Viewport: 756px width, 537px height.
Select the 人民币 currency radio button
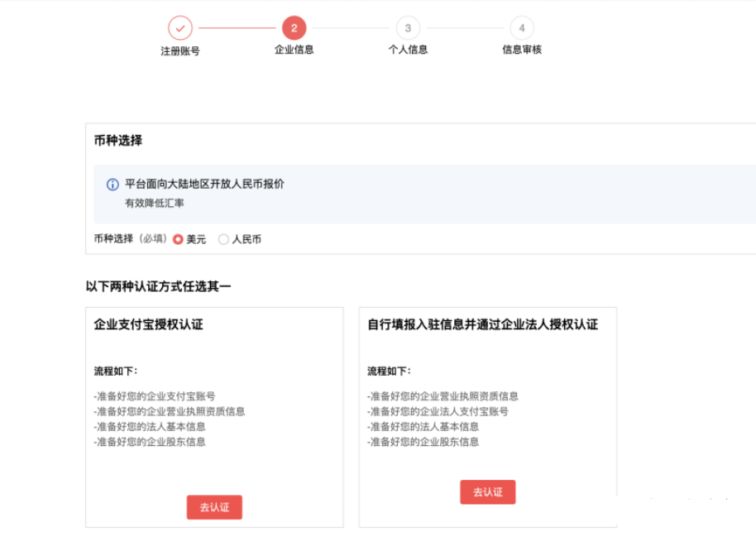[223, 239]
